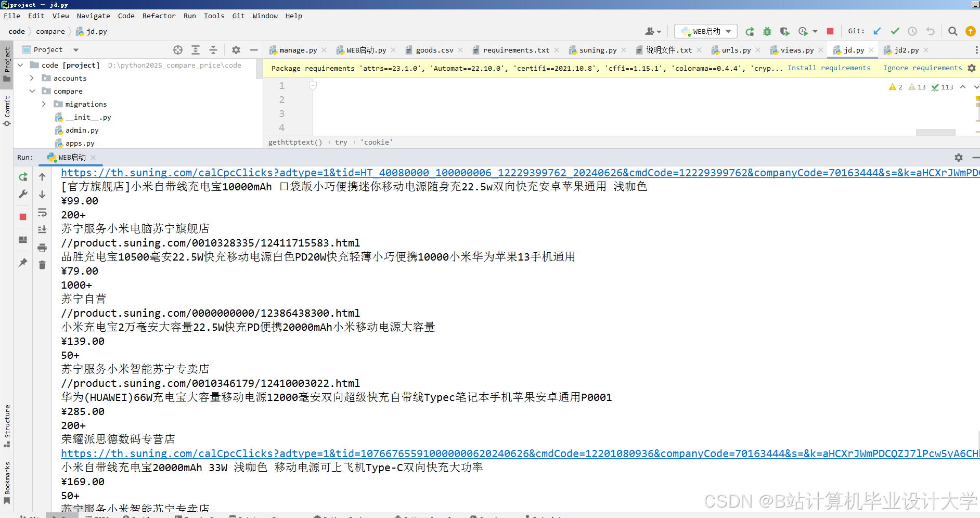Pin the Run tab
The width and height of the screenshot is (980, 518).
click(x=23, y=263)
